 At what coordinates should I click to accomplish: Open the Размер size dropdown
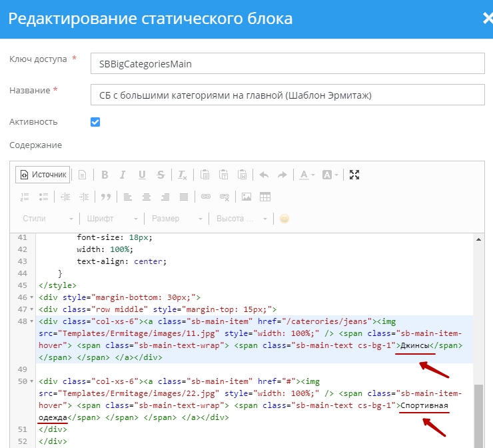(177, 219)
